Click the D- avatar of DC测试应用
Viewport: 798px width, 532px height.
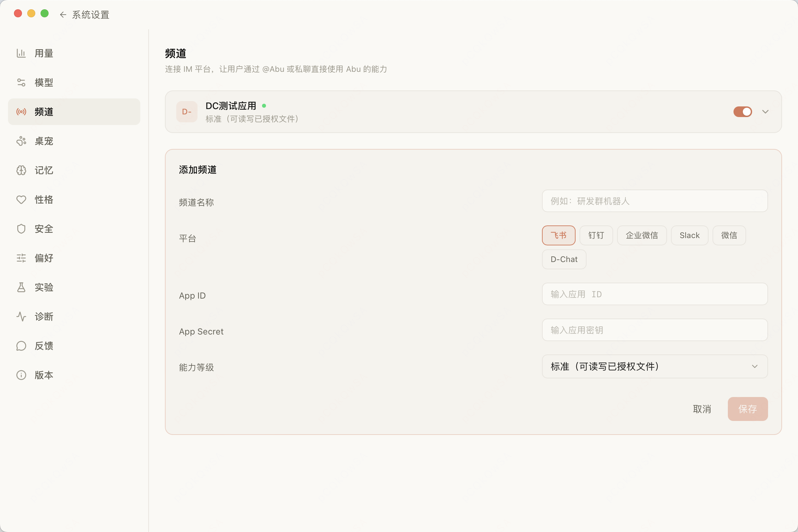[x=187, y=112]
